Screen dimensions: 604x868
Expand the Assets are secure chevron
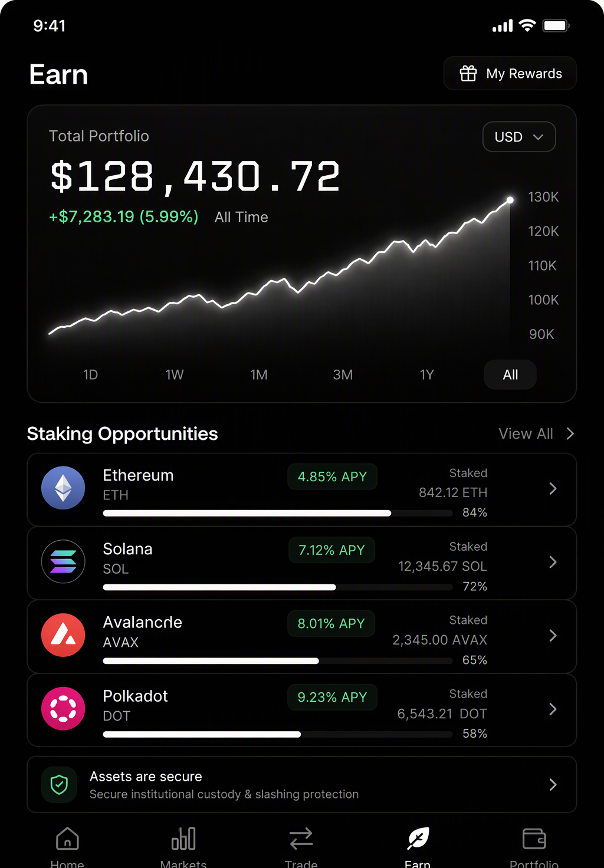coord(553,784)
